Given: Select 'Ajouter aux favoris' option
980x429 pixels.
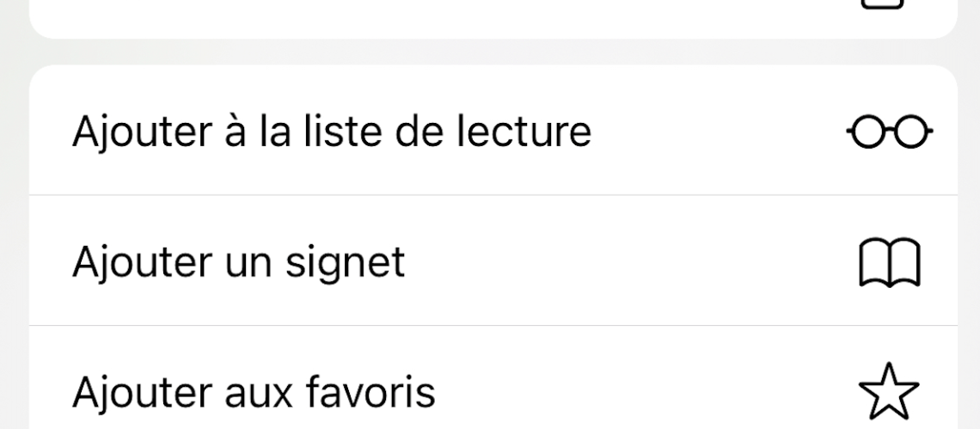Looking at the screenshot, I should pos(493,377).
